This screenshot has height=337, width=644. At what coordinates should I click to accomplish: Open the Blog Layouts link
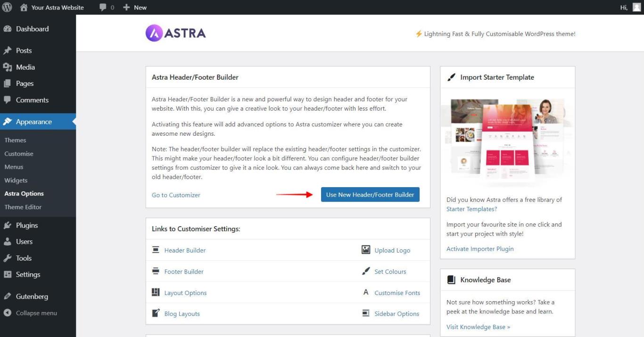tap(182, 314)
